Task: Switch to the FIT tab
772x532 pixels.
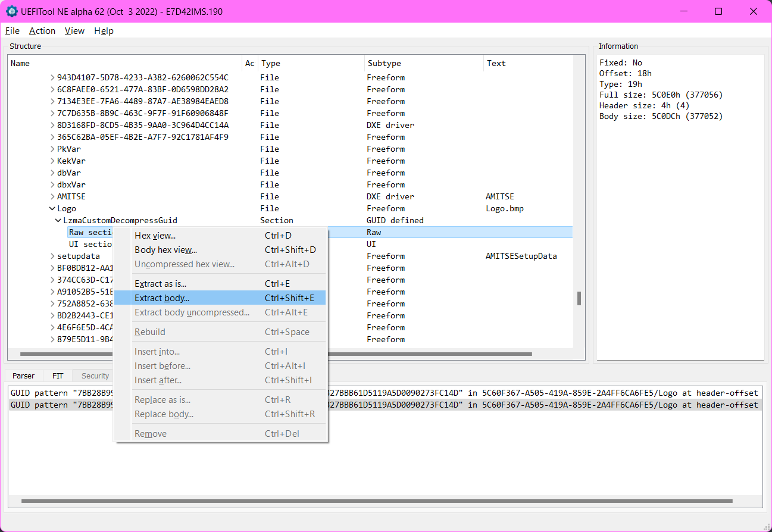Action: pyautogui.click(x=58, y=376)
